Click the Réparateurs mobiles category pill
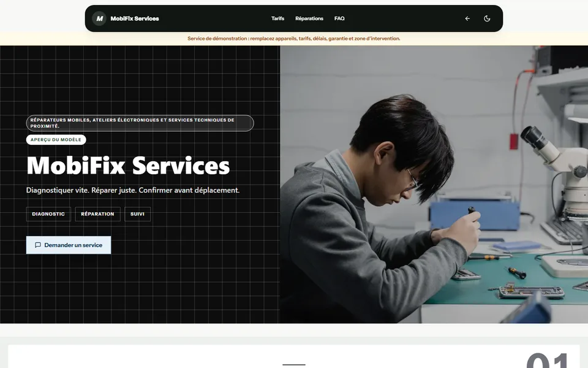Image resolution: width=588 pixels, height=368 pixels. tap(140, 123)
